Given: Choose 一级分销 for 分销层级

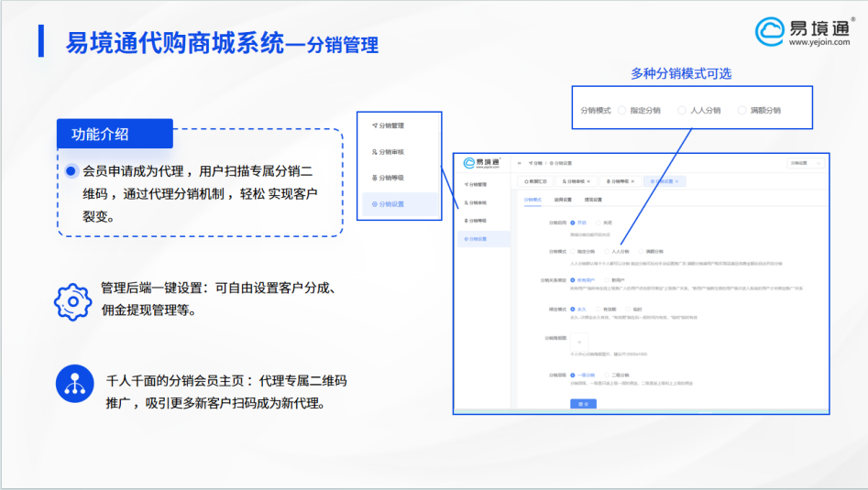Looking at the screenshot, I should coord(572,376).
